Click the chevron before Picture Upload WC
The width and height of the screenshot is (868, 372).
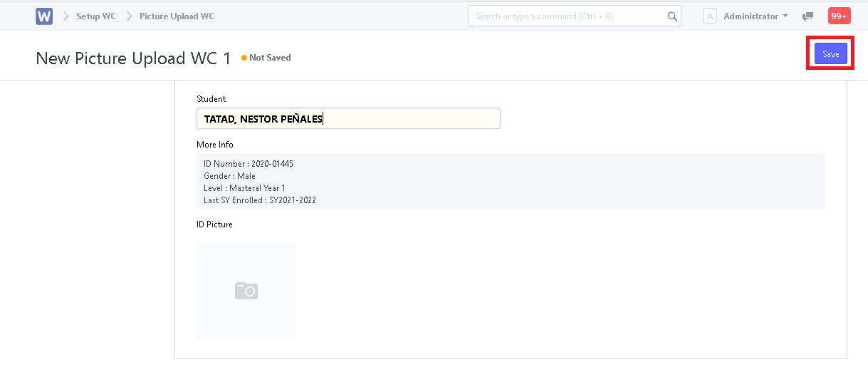tap(129, 16)
